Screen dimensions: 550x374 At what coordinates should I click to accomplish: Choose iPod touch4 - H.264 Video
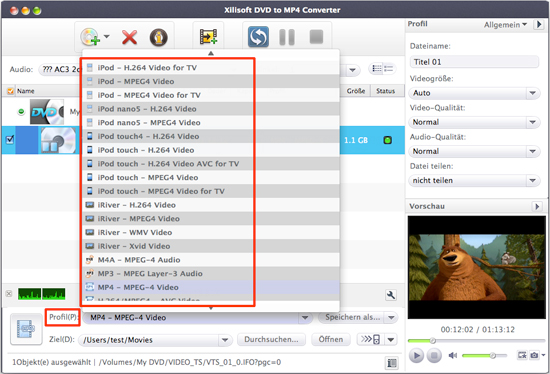click(210, 136)
